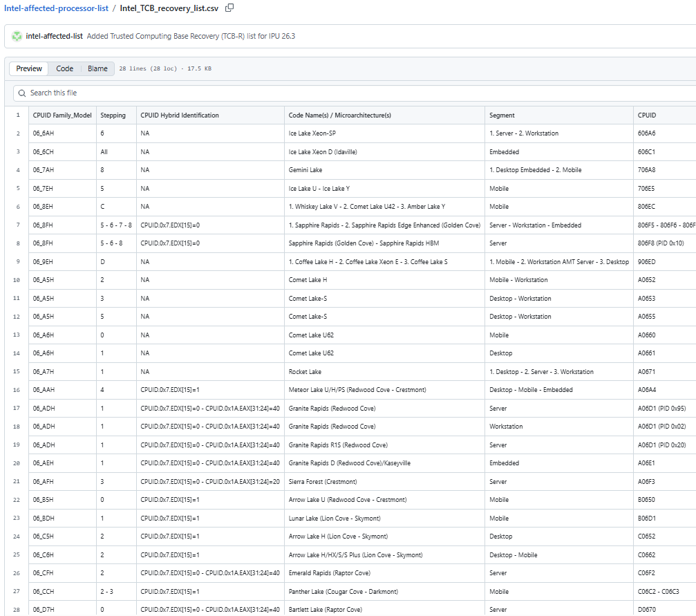Select the Meteor Lake U/H/PS cell
The image size is (696, 616).
coord(384,390)
